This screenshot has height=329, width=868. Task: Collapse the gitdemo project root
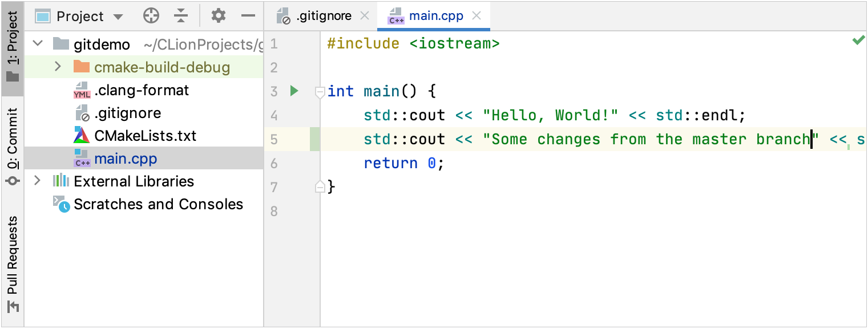tap(38, 43)
